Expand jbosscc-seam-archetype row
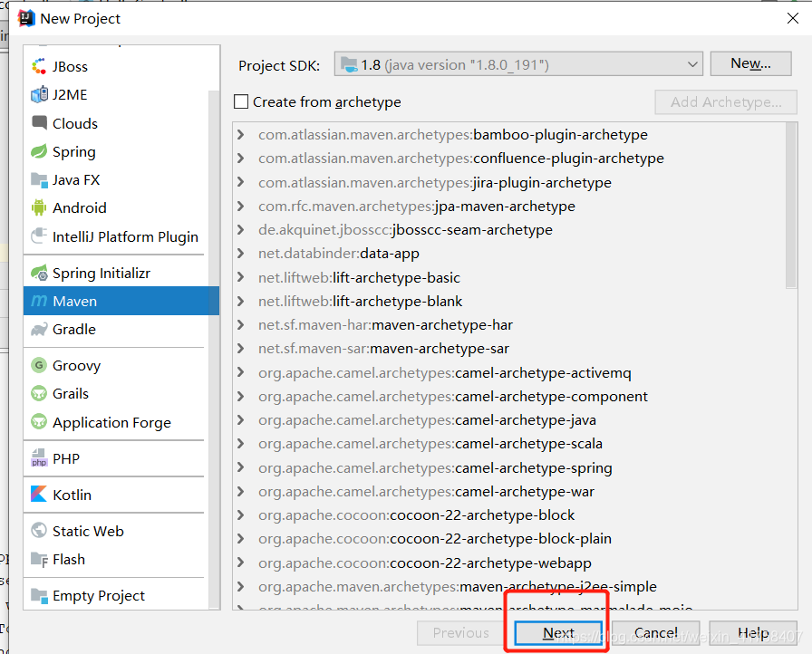This screenshot has height=654, width=812. coord(240,229)
